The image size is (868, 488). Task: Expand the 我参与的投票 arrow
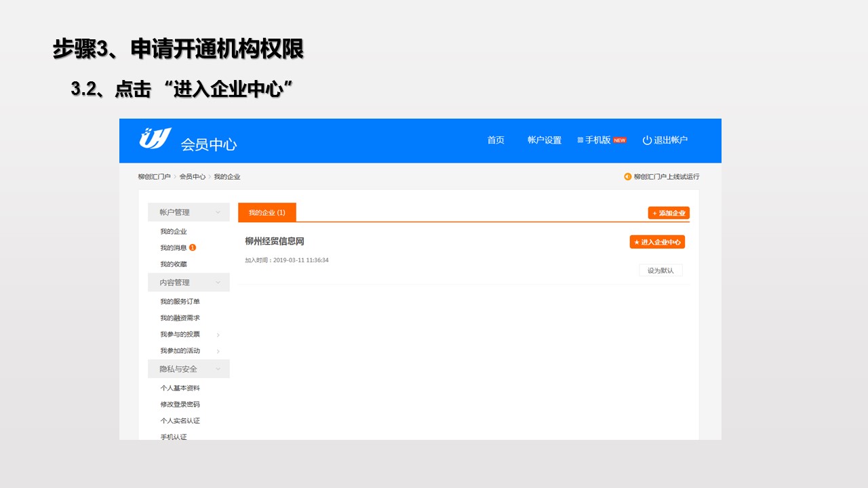[218, 335]
